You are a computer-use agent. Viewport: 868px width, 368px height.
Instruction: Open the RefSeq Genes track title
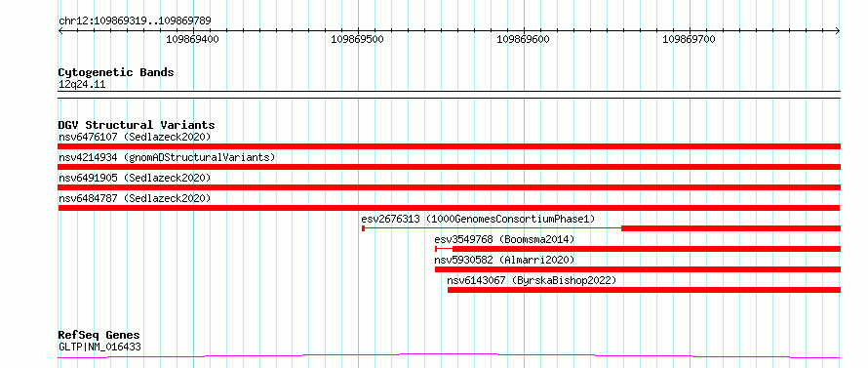(x=99, y=336)
